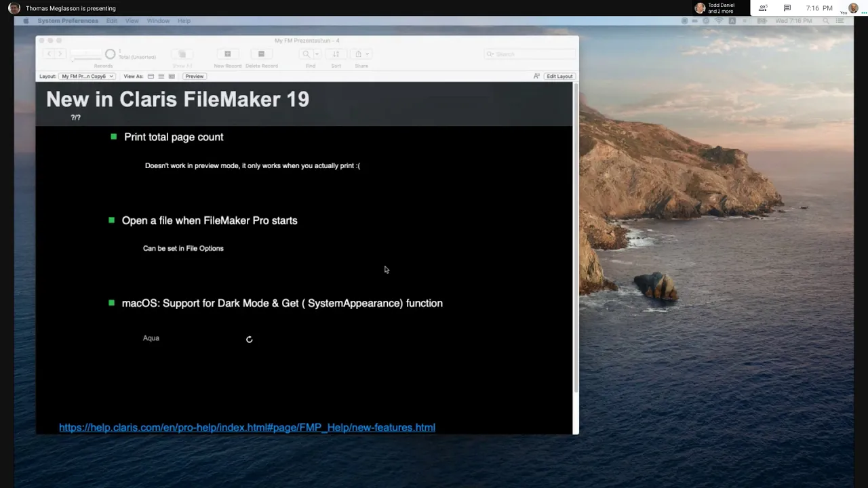Click the New Record icon

227,54
